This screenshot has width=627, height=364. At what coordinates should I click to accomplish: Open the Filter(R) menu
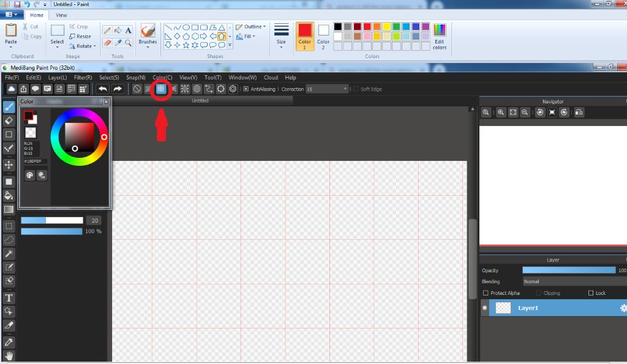(x=83, y=78)
